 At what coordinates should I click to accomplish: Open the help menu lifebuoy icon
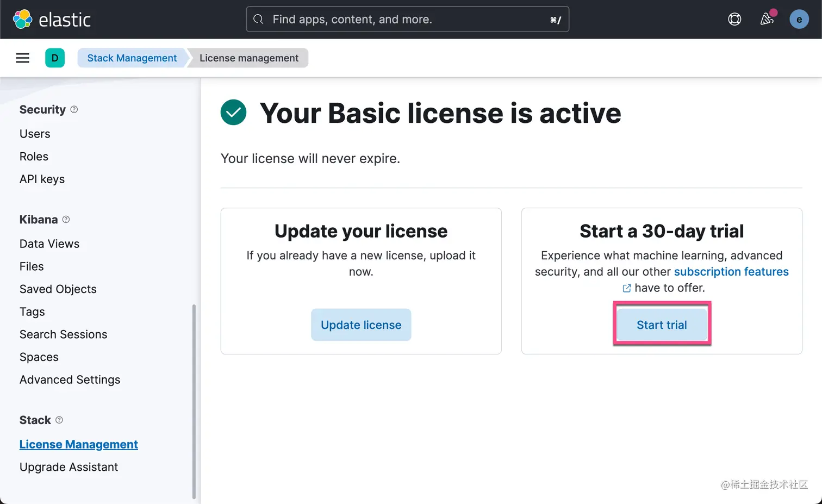coord(734,20)
